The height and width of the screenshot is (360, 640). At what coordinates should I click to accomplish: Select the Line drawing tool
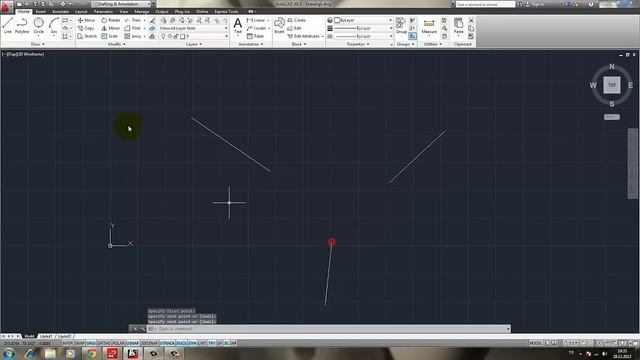point(7,25)
